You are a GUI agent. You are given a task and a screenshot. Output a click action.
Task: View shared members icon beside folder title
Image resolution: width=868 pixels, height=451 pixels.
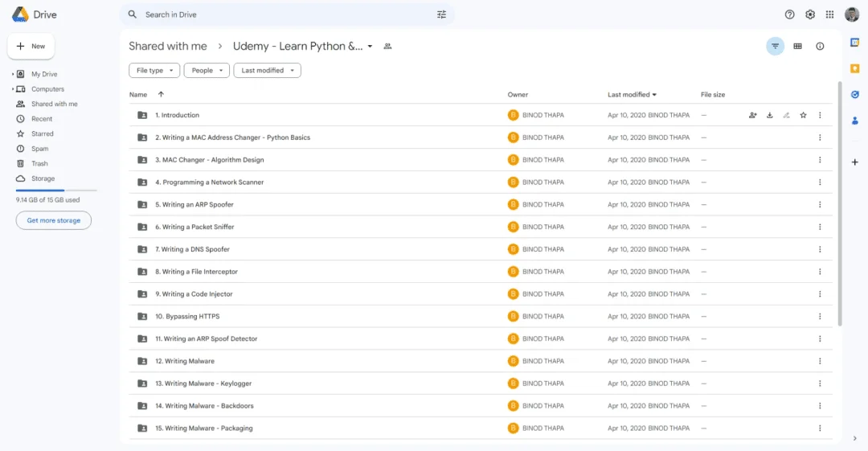[x=387, y=47]
